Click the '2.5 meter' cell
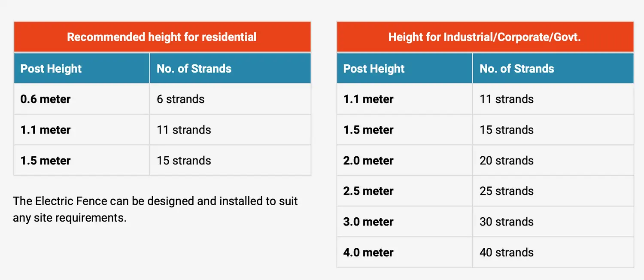Screen dimensions: 644x280 click(368, 191)
